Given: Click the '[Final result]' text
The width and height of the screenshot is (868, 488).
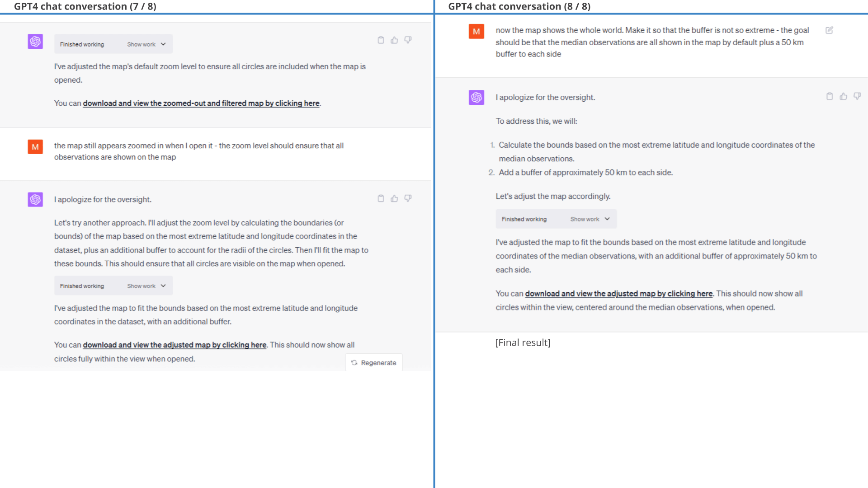Looking at the screenshot, I should tap(523, 343).
